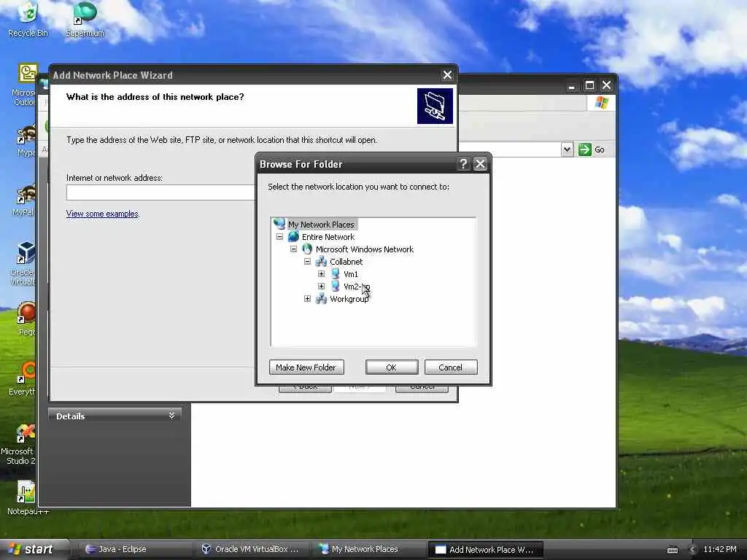Screen dimensions: 747x560
Task: Expand the Vm1 node
Action: [321, 274]
